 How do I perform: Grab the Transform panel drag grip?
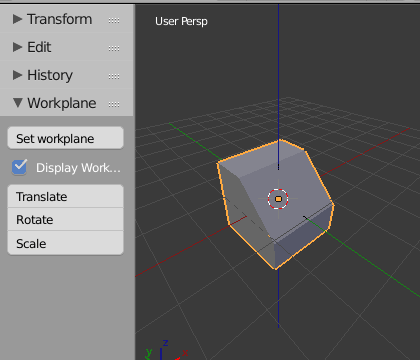coord(114,20)
